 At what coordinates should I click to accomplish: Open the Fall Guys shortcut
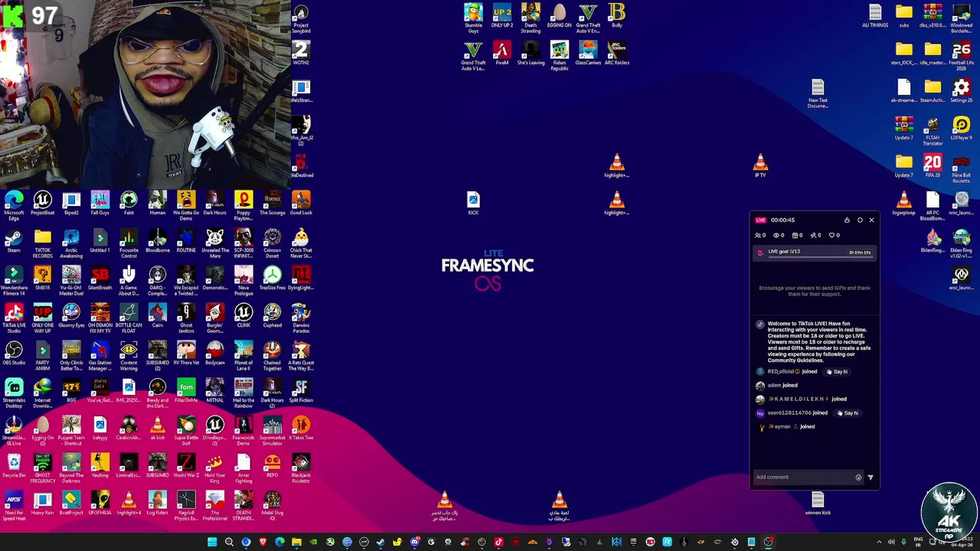point(100,203)
